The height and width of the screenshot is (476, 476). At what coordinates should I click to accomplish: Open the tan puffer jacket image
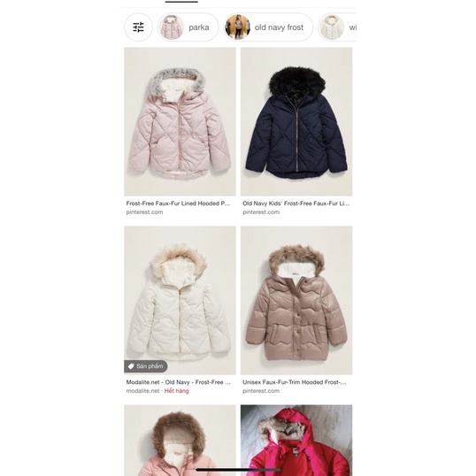[296, 300]
